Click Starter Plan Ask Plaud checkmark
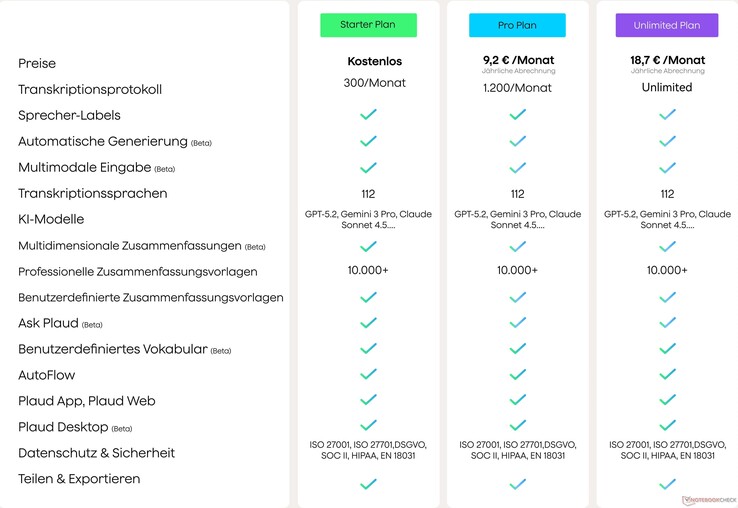738x508 pixels. 368,323
